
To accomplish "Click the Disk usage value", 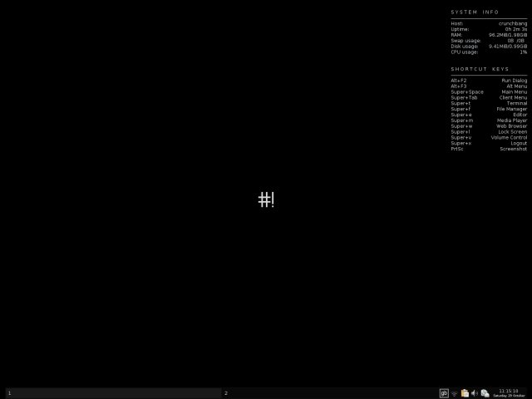I will [508, 47].
